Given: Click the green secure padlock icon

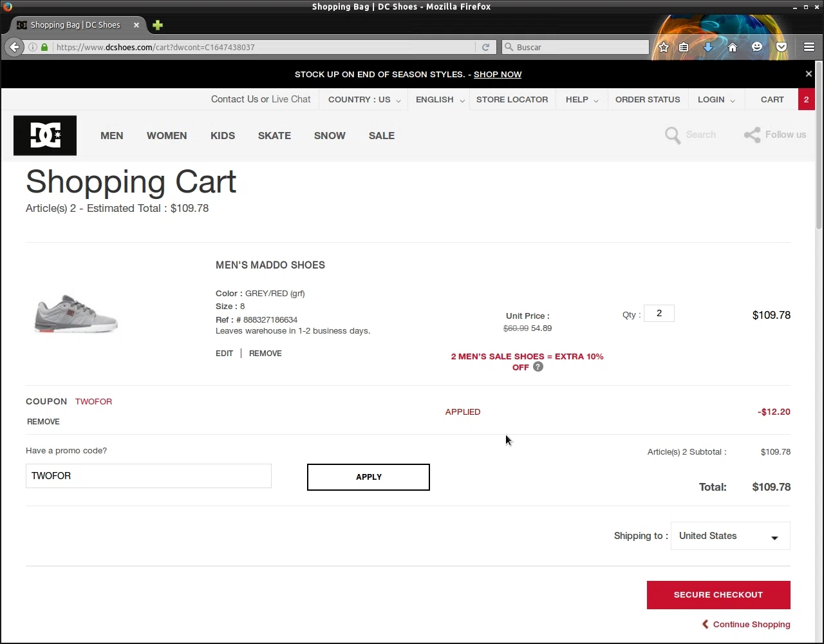Looking at the screenshot, I should tap(44, 47).
